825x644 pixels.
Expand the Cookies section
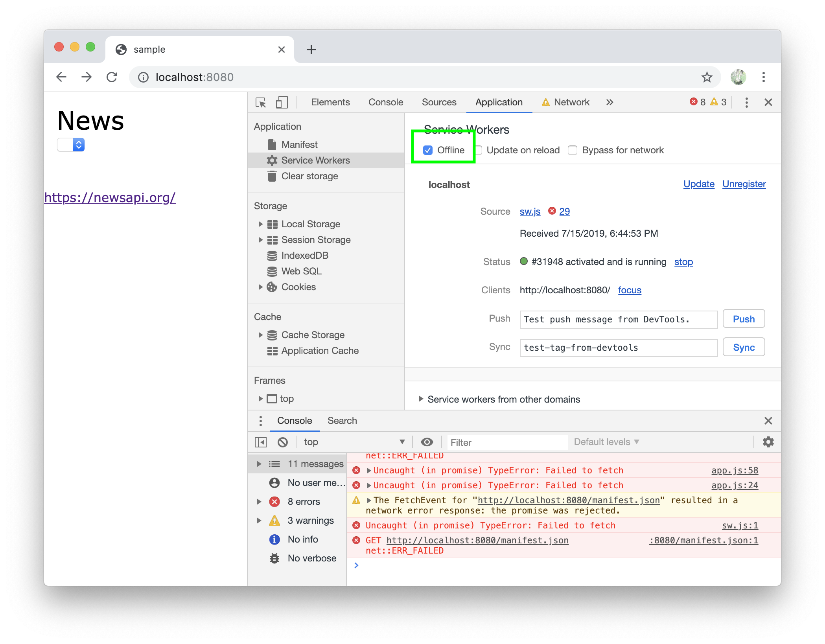click(x=261, y=287)
